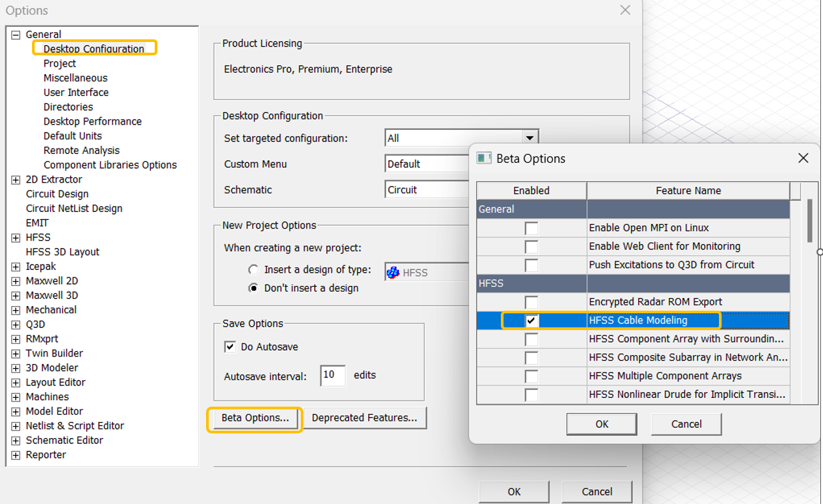Enable HFSS Composite Subarray checkbox
This screenshot has height=504, width=823.
[531, 358]
